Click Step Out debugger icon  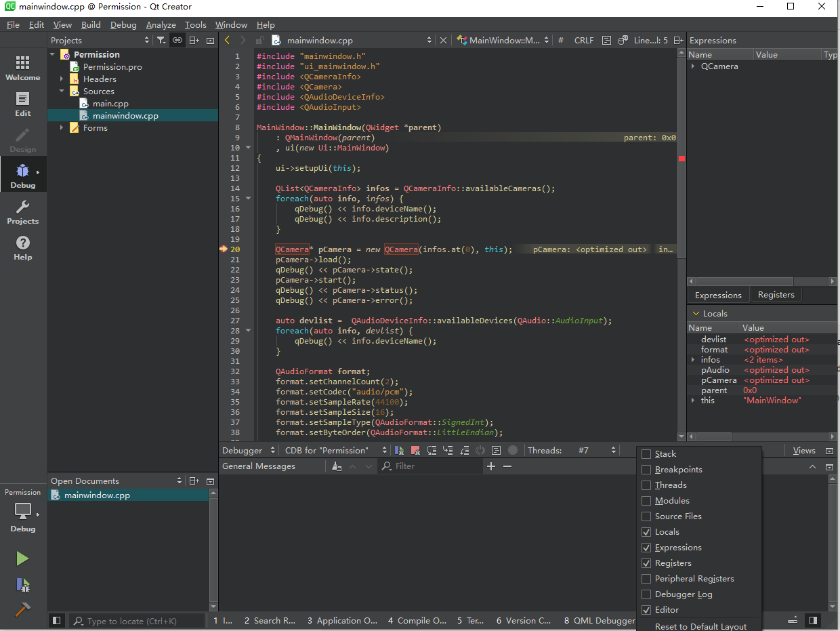tap(464, 450)
